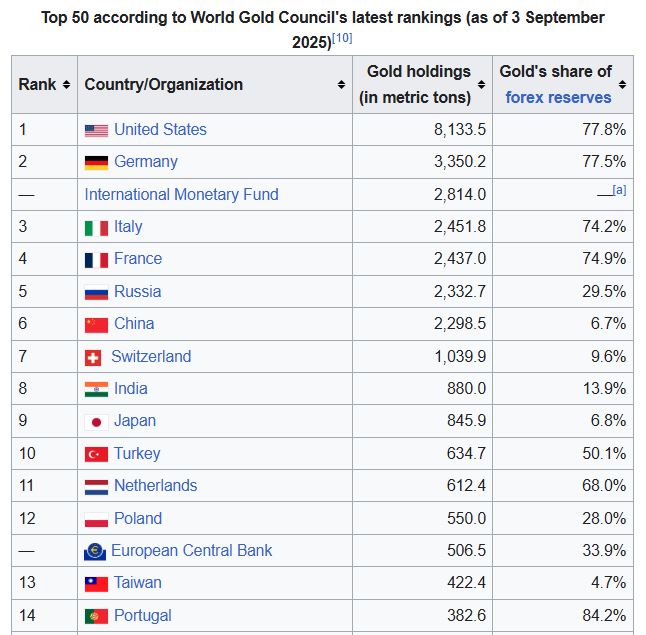Image resolution: width=646 pixels, height=635 pixels.
Task: Click the United States flag icon
Action: point(96,130)
